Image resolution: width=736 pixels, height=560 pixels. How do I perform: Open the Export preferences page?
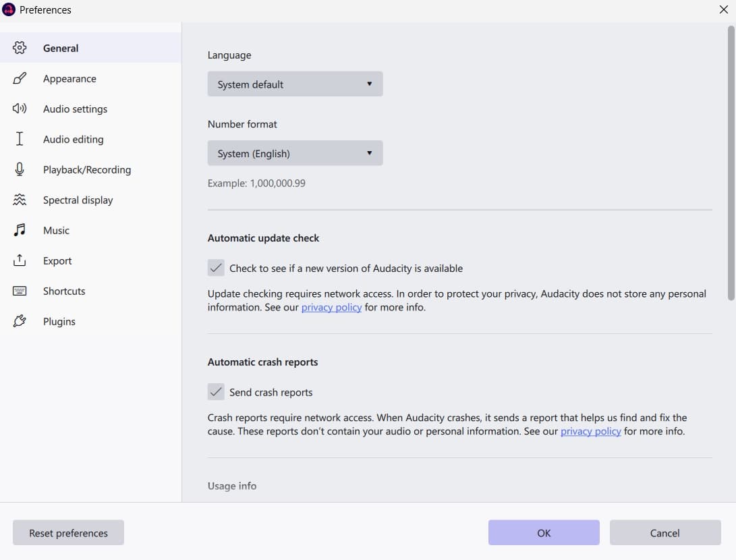(90, 260)
